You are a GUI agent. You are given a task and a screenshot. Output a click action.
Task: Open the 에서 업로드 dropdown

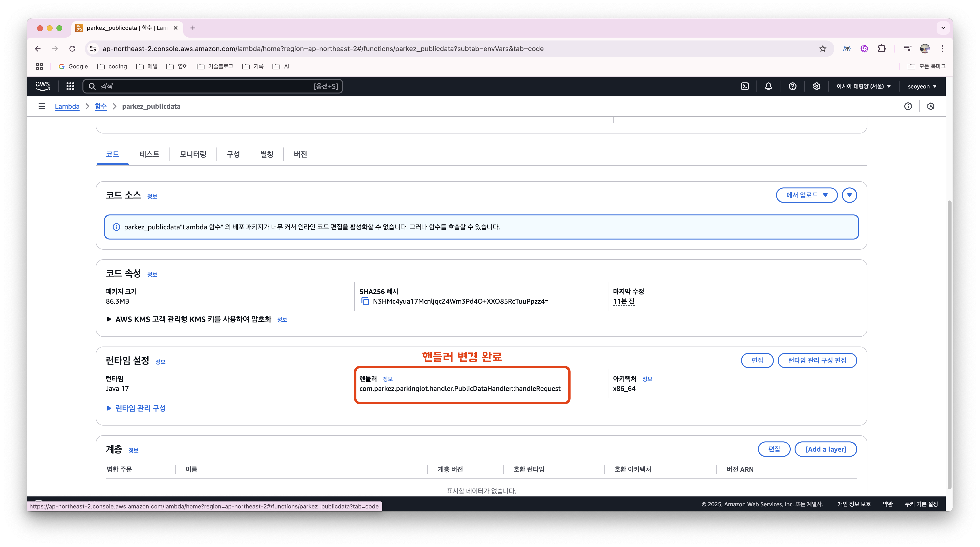coord(807,195)
